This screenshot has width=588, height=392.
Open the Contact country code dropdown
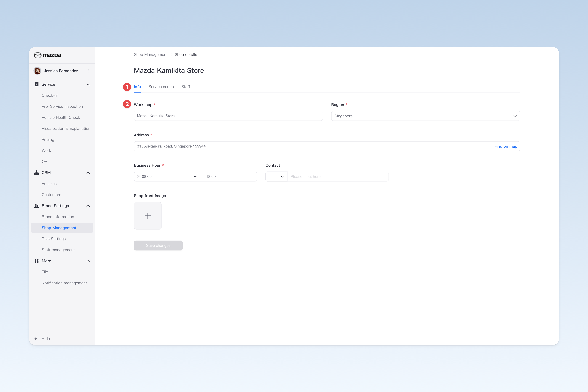click(277, 177)
